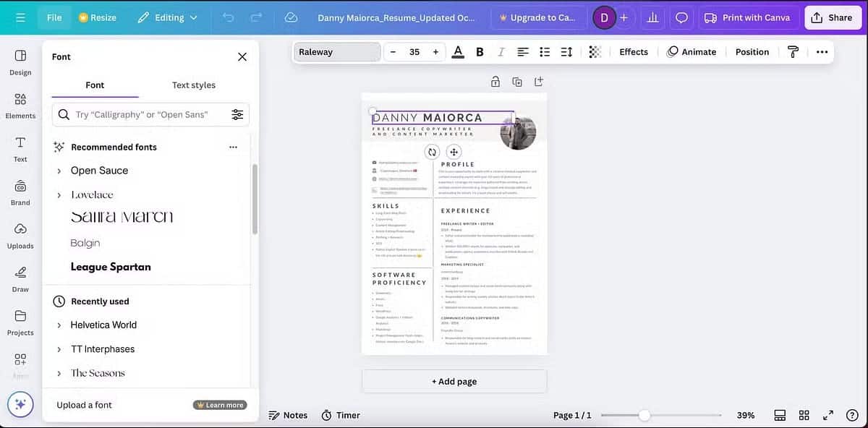Screen dimensions: 868x428
Task: Toggle italic text formatting
Action: click(x=501, y=52)
